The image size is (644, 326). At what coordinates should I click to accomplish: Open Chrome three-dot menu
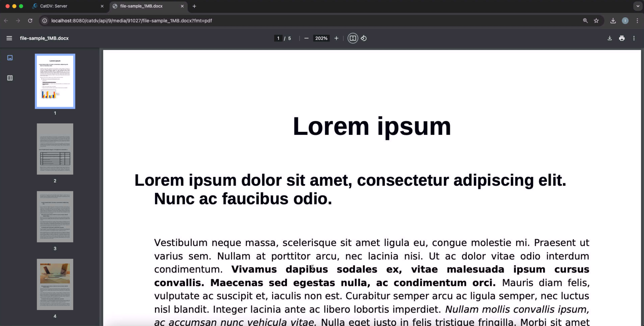pyautogui.click(x=637, y=21)
